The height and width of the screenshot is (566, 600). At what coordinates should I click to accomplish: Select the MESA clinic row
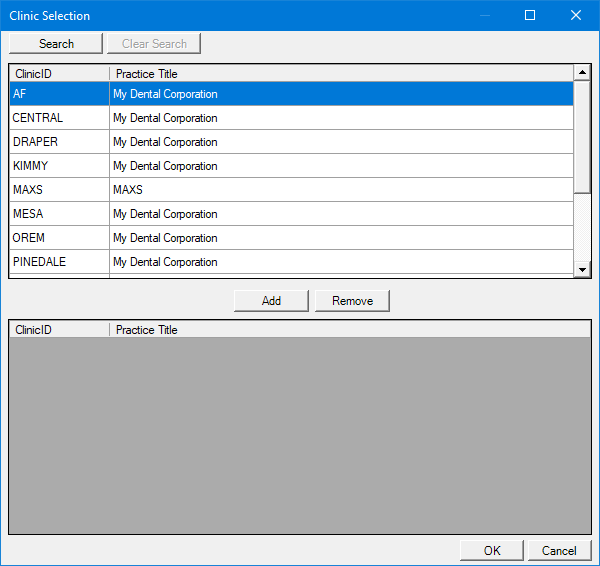pos(290,214)
